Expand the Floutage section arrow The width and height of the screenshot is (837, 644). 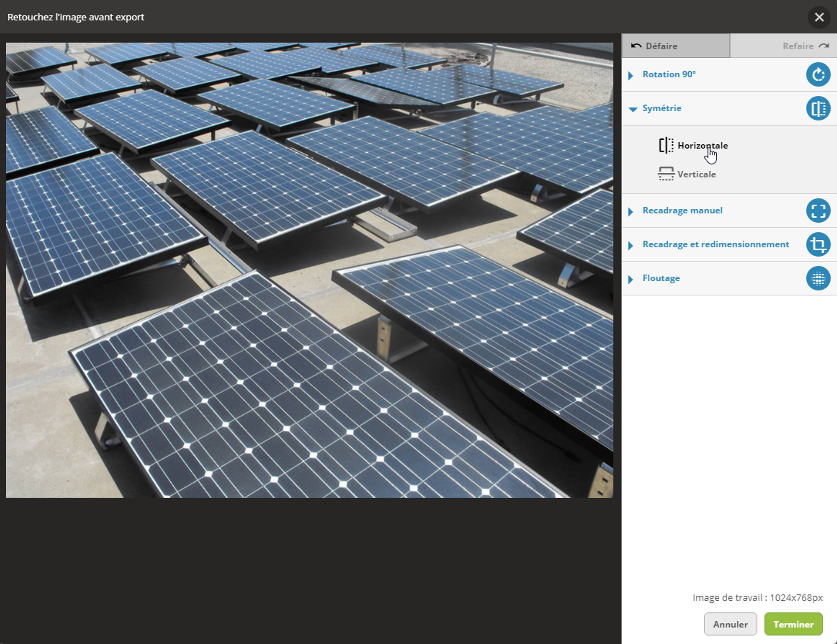pos(631,279)
